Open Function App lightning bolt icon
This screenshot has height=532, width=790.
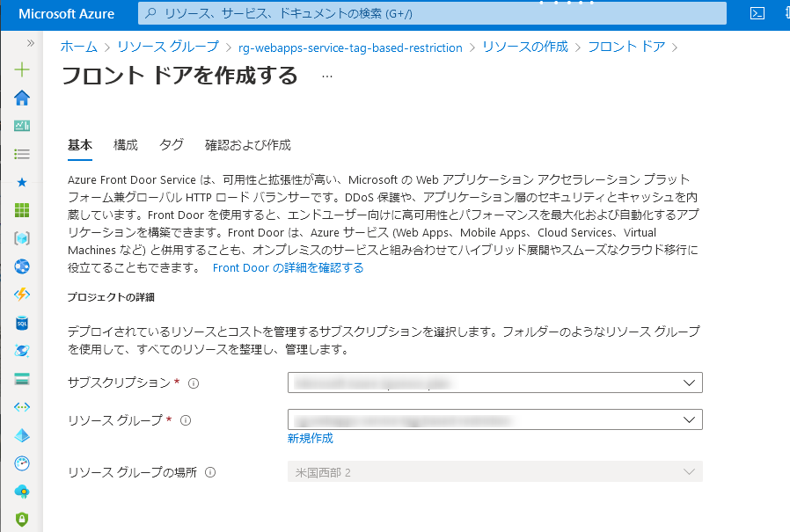tap(22, 295)
